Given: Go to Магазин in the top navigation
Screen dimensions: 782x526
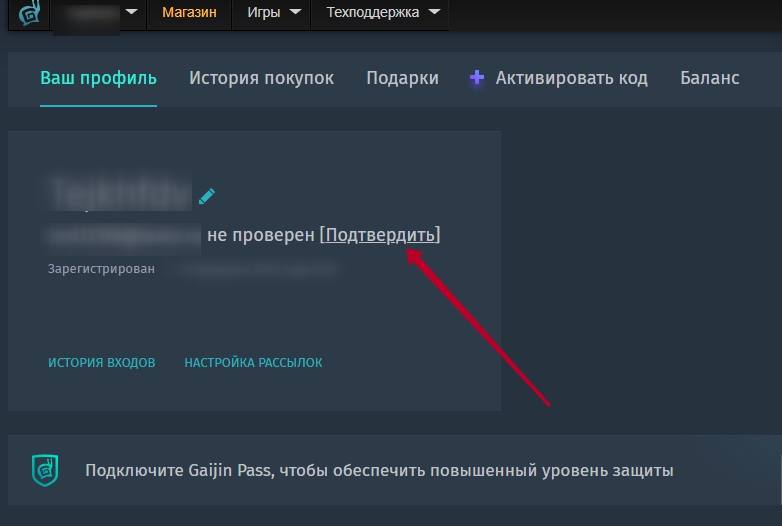Looking at the screenshot, I should [189, 13].
